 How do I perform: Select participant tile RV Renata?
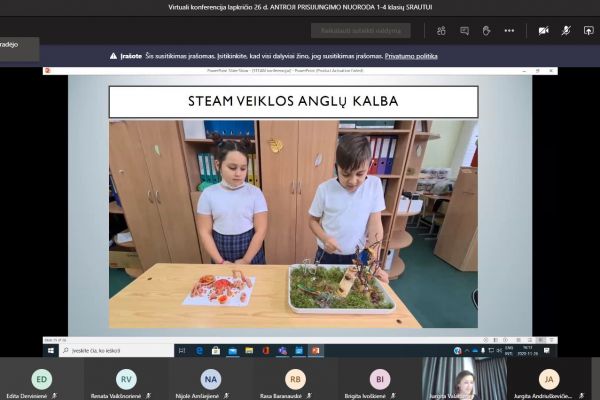126,379
